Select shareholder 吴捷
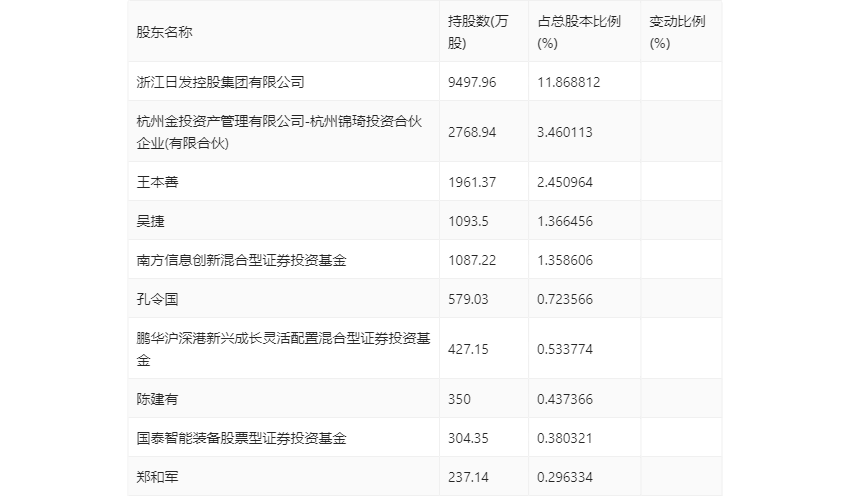Viewport: 850px width, 496px height. (150, 221)
